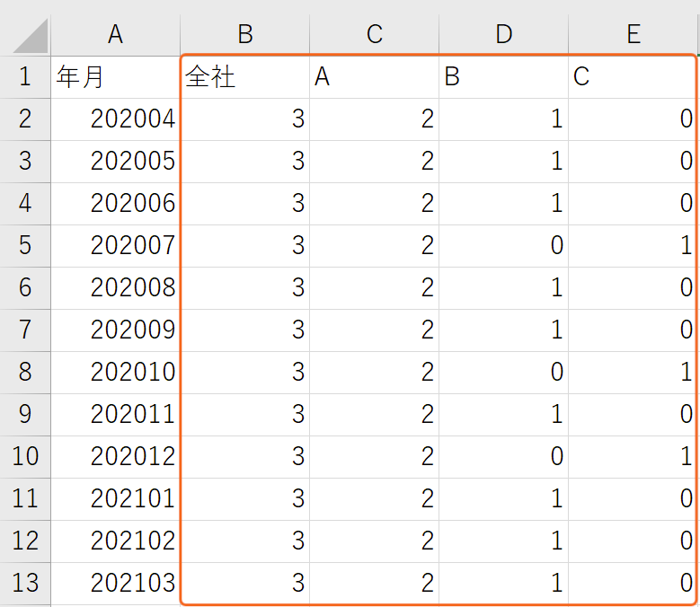700x607 pixels.
Task: Select row 1 header
Action: point(25,76)
